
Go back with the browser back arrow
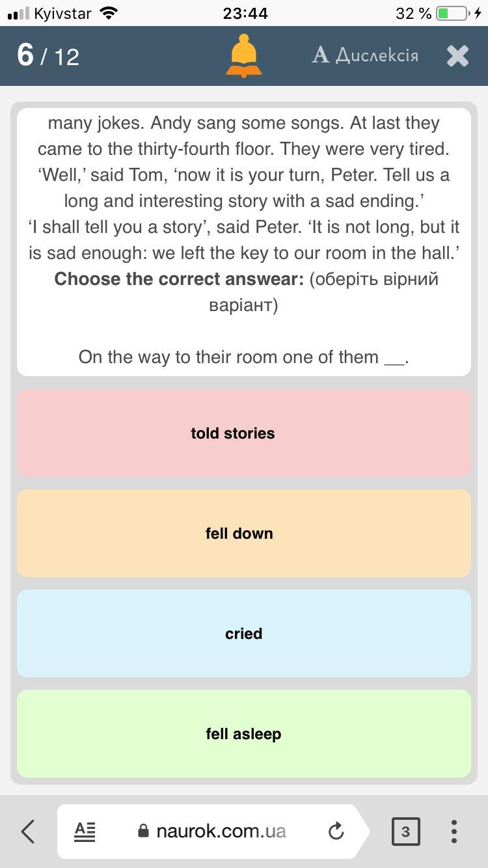click(28, 832)
